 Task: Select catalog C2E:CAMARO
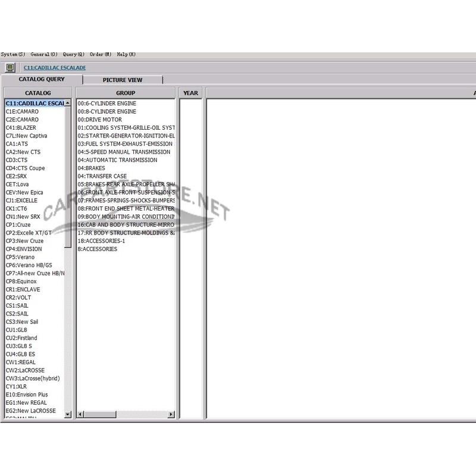point(22,120)
